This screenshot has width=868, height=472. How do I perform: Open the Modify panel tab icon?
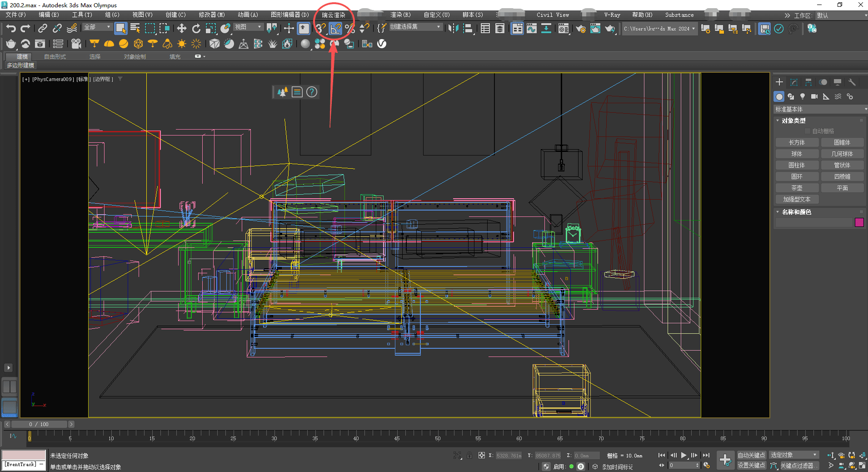pyautogui.click(x=794, y=82)
